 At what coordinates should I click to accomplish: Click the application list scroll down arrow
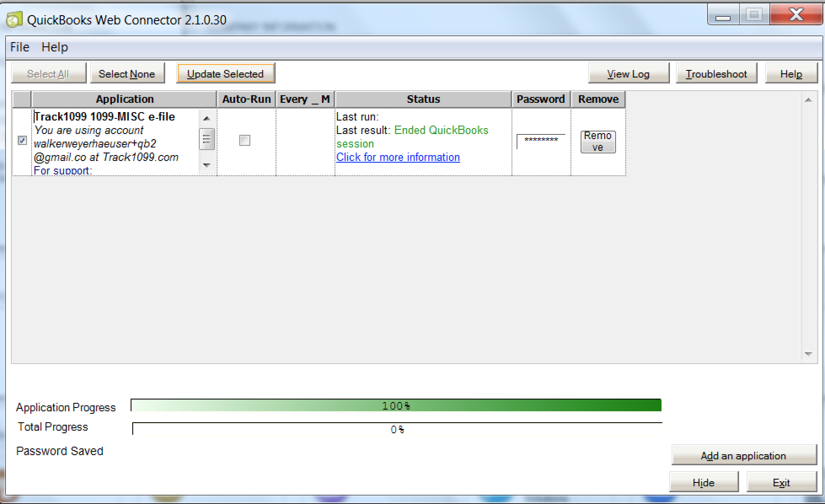point(808,354)
